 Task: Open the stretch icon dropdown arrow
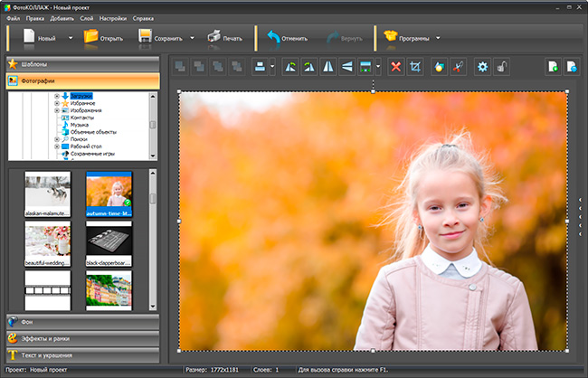tap(378, 67)
